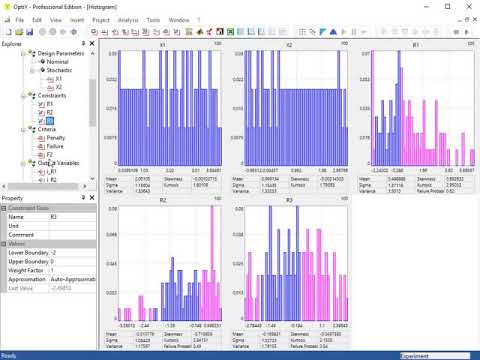The width and height of the screenshot is (480, 360).
Task: Click the bin count button on R3 histogram
Action: click(344, 199)
